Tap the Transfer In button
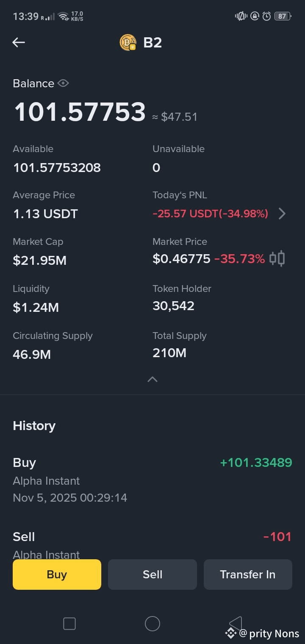305x644 pixels. point(248,575)
